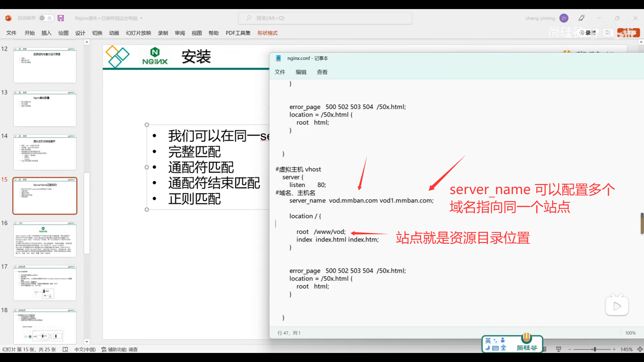This screenshot has width=644, height=362.
Task: Click the ZY user account avatar
Action: click(564, 18)
